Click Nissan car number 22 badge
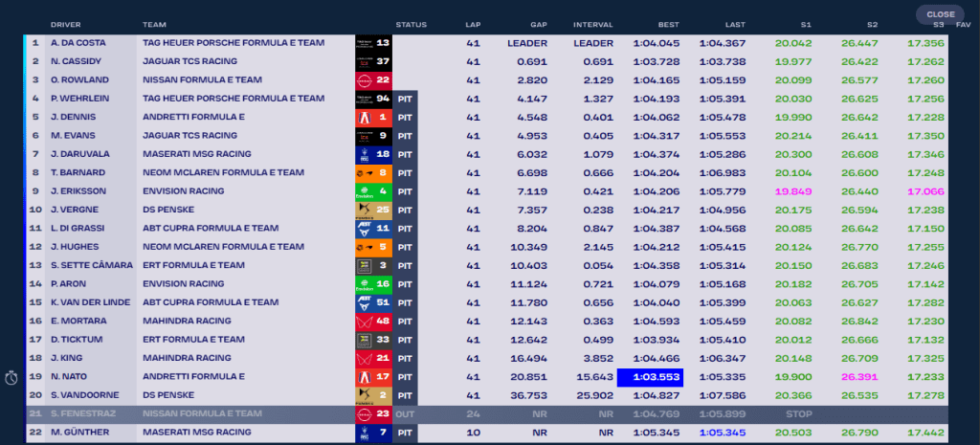 (374, 80)
